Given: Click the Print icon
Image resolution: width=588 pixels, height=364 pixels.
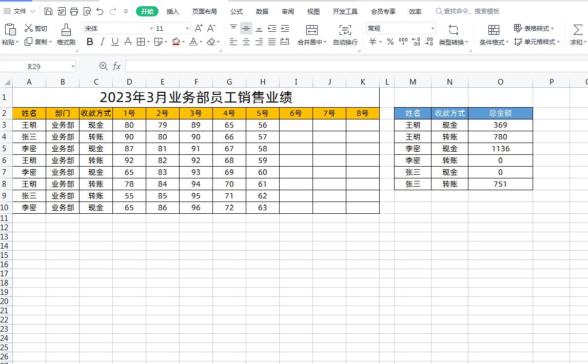Looking at the screenshot, I should coord(74,11).
